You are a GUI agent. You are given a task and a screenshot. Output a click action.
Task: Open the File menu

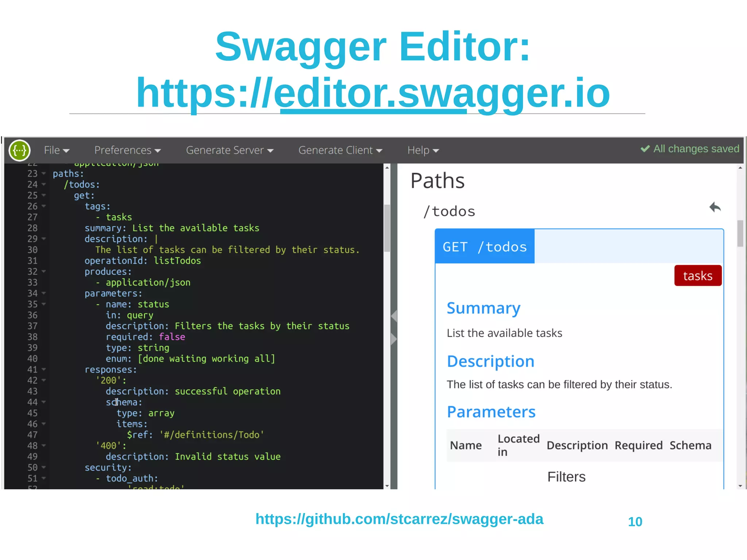(x=57, y=150)
